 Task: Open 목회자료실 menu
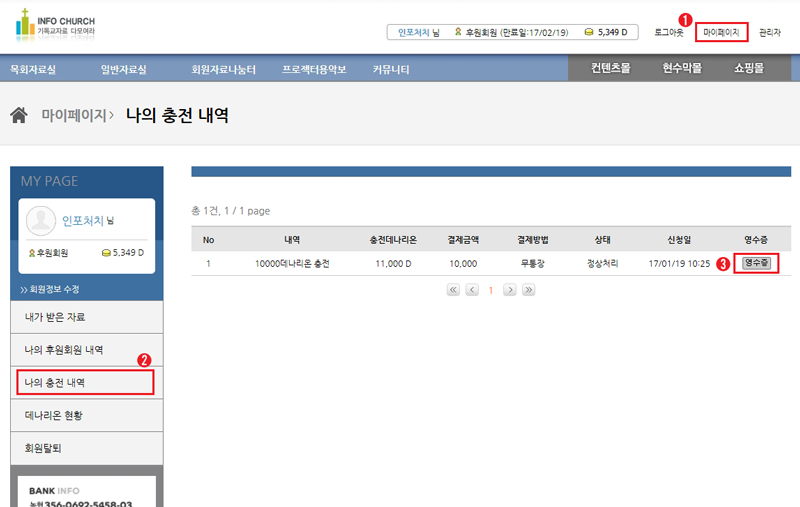tap(33, 69)
